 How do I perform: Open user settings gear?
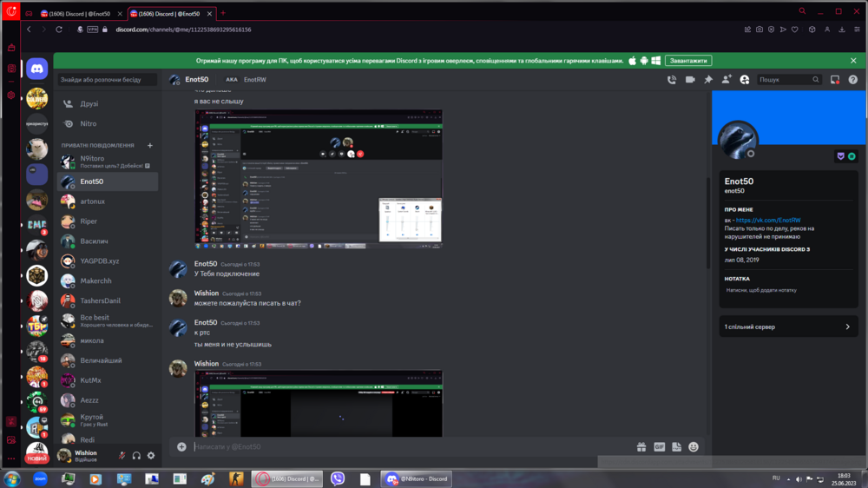[151, 455]
